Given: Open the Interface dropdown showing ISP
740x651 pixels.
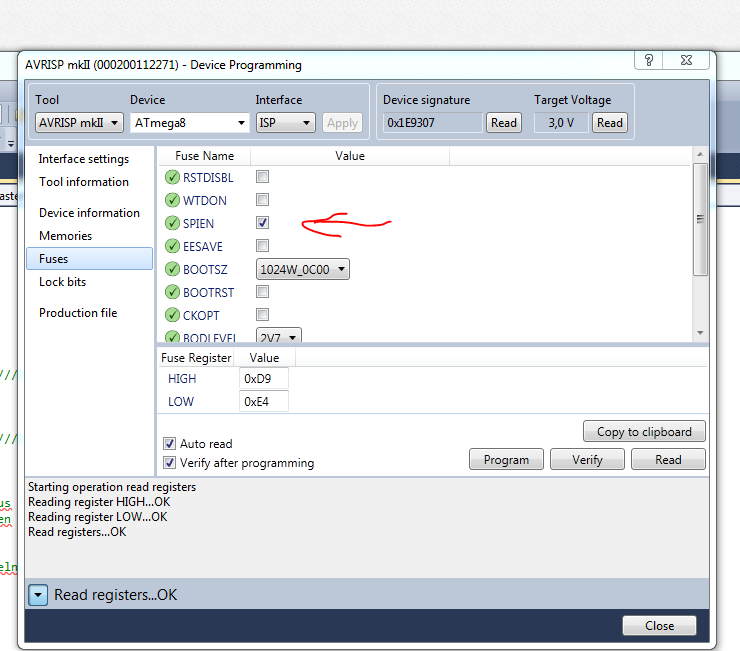Looking at the screenshot, I should point(286,123).
